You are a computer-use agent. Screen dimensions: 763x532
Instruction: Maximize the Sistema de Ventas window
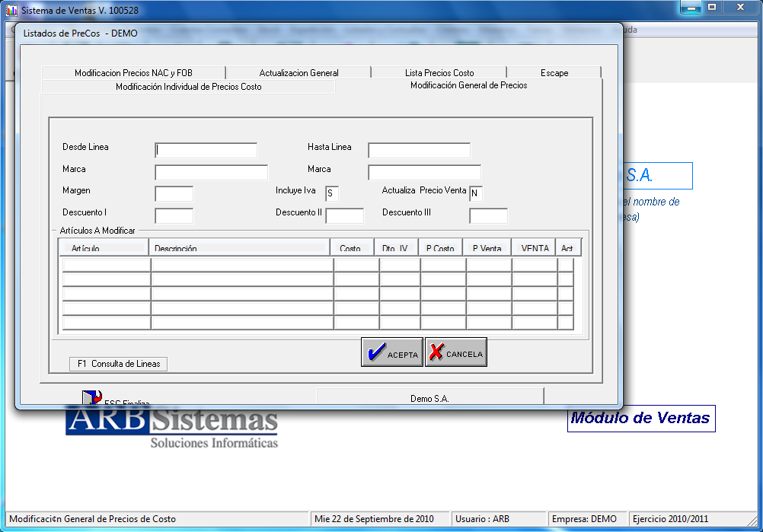tap(712, 8)
